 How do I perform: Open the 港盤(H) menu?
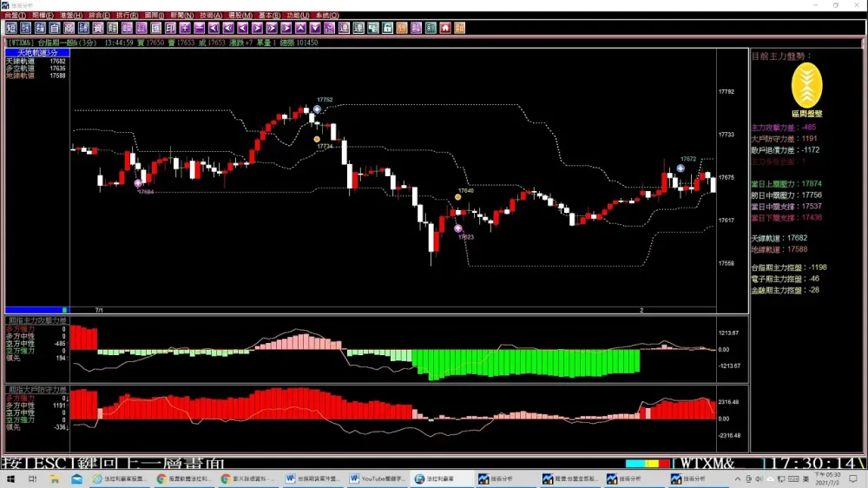(71, 16)
